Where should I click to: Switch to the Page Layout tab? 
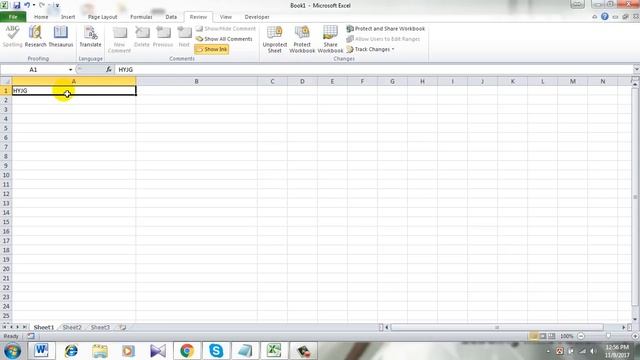pos(102,17)
